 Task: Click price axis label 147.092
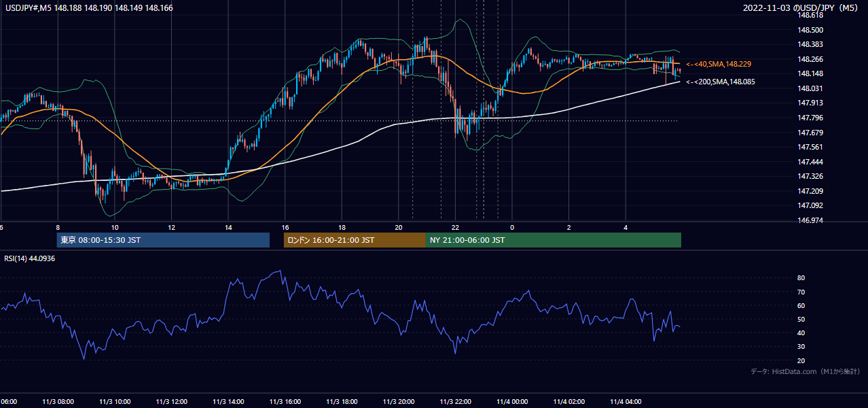[x=811, y=205]
